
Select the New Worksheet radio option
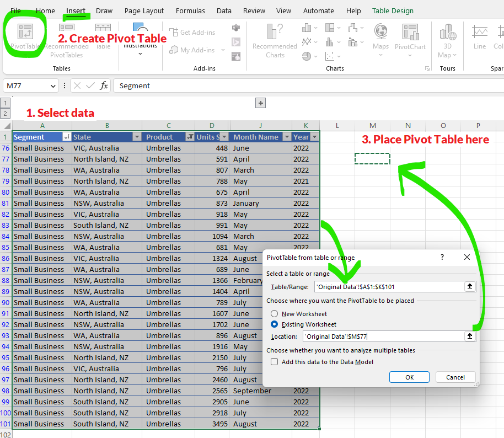pos(274,314)
